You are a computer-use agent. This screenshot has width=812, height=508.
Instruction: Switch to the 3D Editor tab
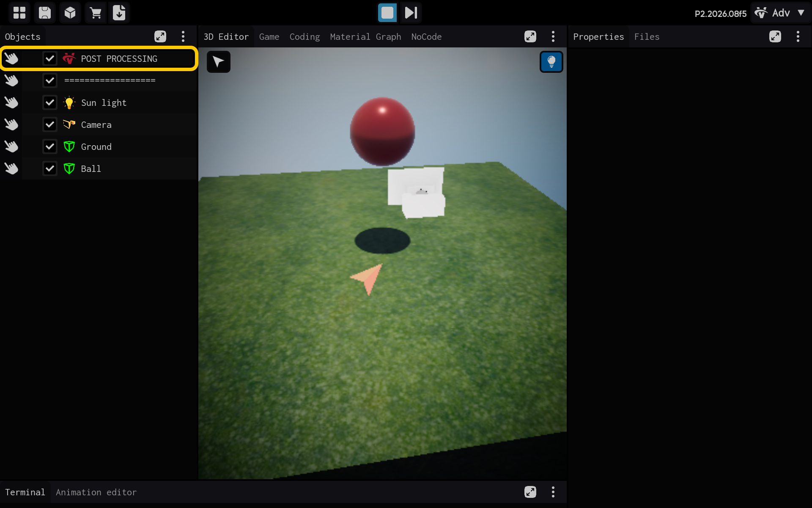[226, 37]
